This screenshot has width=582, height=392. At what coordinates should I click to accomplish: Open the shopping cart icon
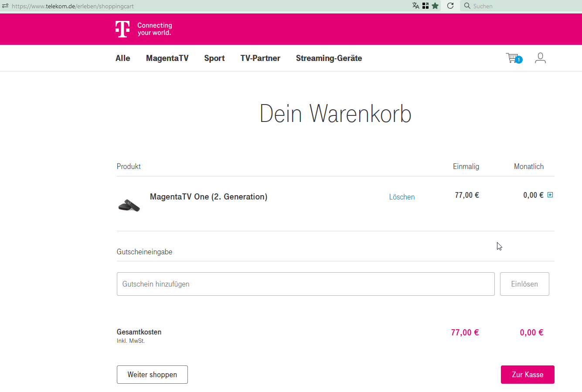(x=514, y=58)
